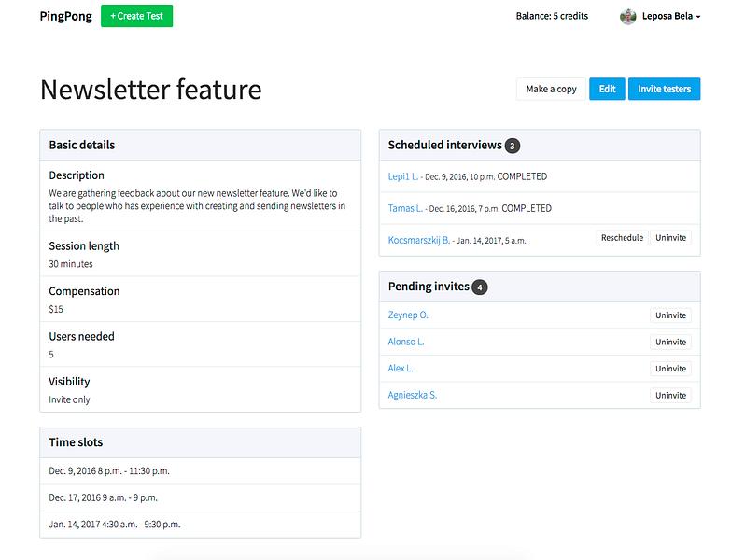This screenshot has width=731, height=560.
Task: Select the Jan. 14, 2017 4:30 a.m. time slot
Action: click(201, 525)
